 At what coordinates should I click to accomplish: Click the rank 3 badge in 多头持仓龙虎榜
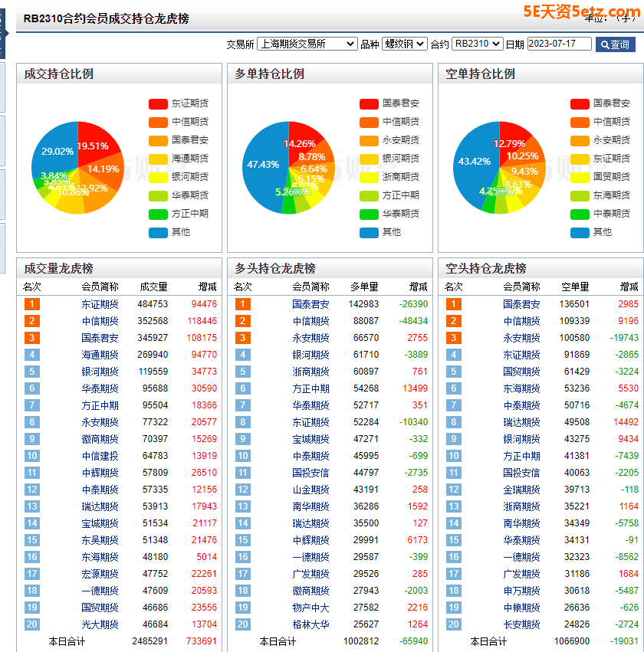(242, 338)
